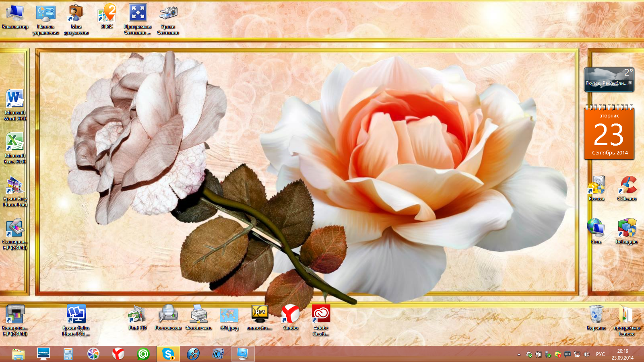Viewport: 644px width, 362px height.
Task: Open the Recuva desktop shortcut
Action: pyautogui.click(x=596, y=186)
